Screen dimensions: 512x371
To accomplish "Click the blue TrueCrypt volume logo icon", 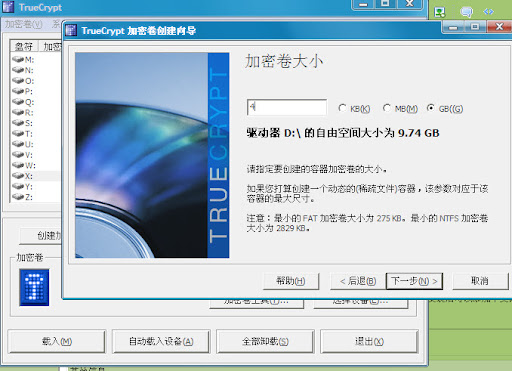I will [34, 287].
